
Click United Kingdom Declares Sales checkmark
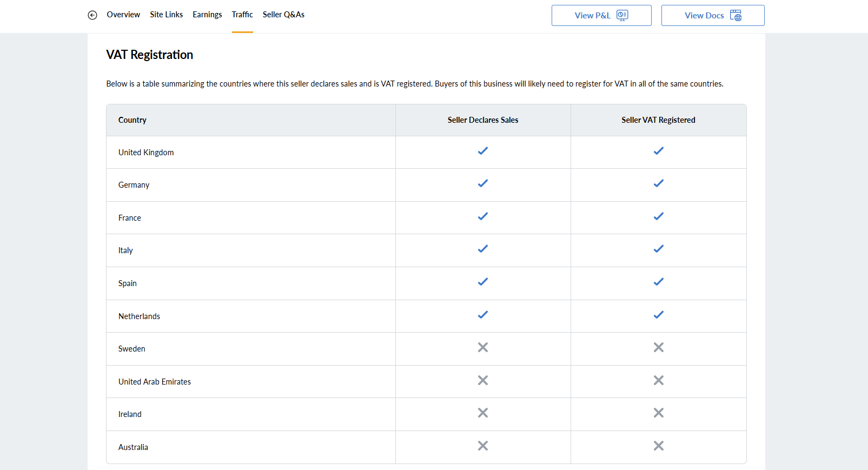[x=483, y=151]
